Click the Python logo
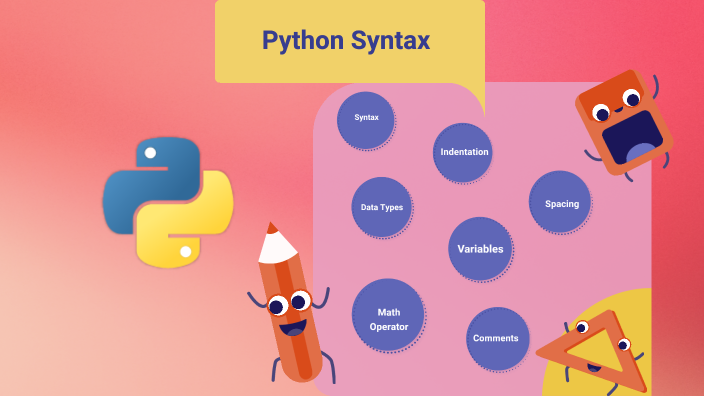The height and width of the screenshot is (396, 704). pos(168,202)
